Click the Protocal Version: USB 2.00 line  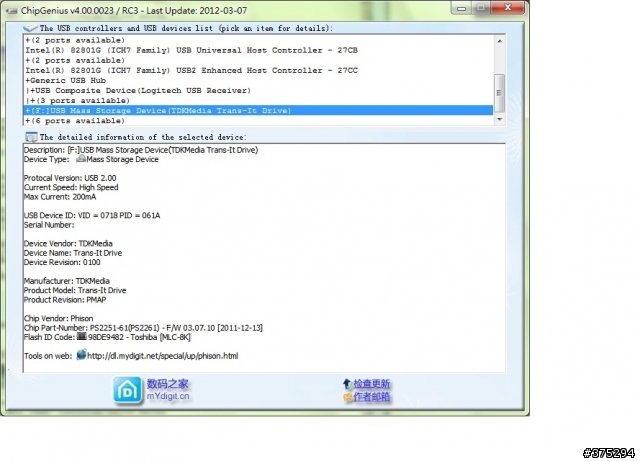coord(70,178)
